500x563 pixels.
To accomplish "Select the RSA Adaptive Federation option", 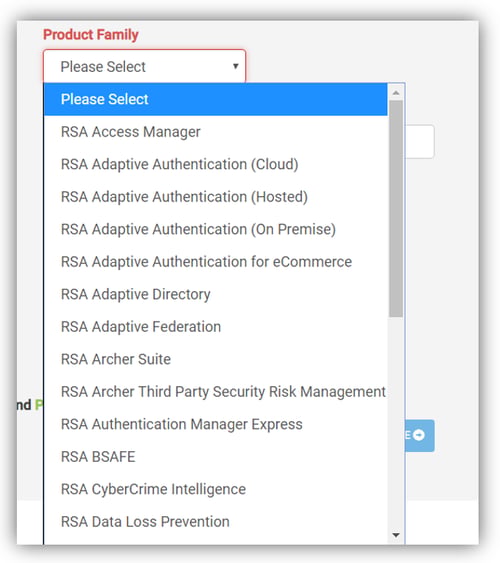I will (215, 327).
